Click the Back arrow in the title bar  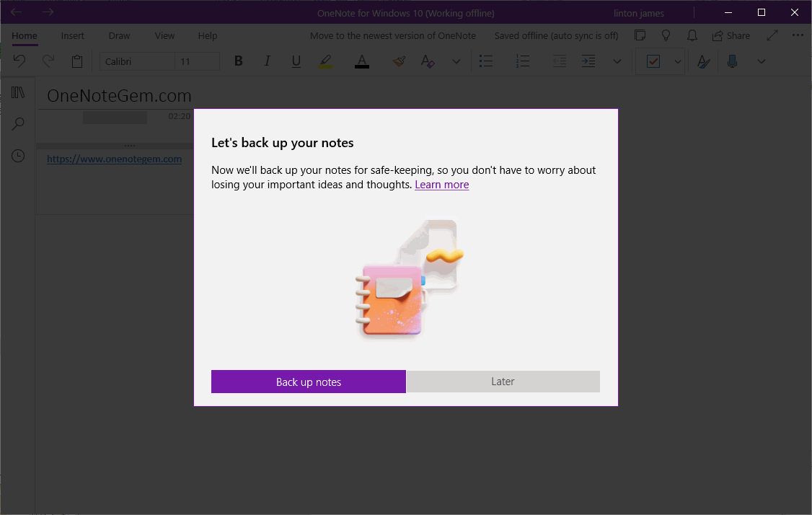pos(16,12)
